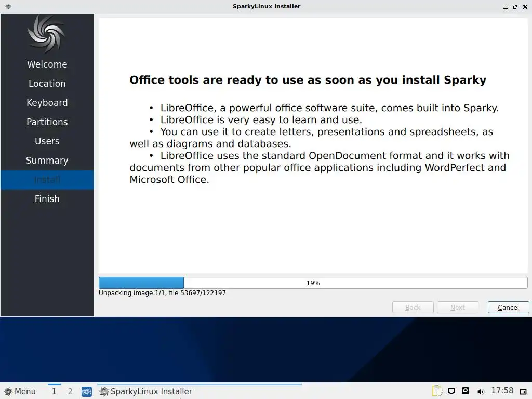The image size is (532, 399).
Task: Switch to workspace 1
Action: tap(54, 392)
